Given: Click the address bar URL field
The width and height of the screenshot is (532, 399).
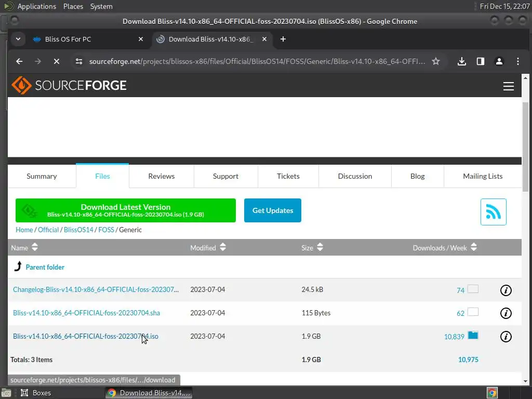Looking at the screenshot, I should 257,61.
